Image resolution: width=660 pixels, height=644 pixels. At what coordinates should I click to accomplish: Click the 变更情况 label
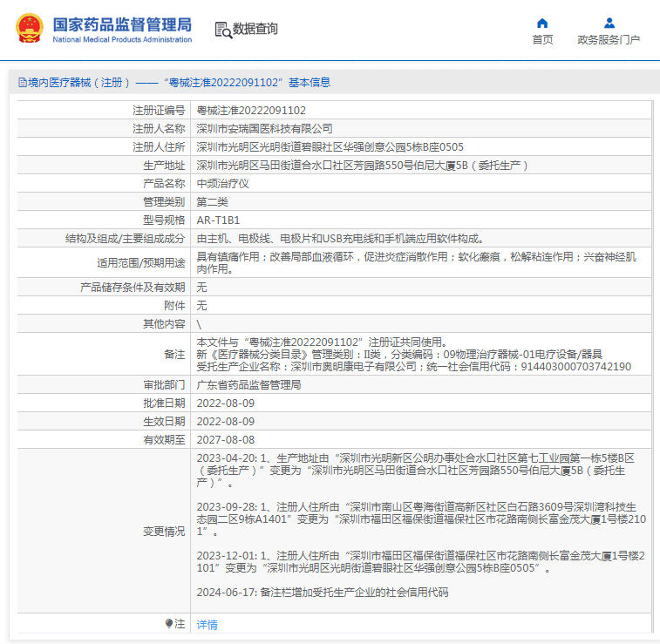pyautogui.click(x=164, y=532)
